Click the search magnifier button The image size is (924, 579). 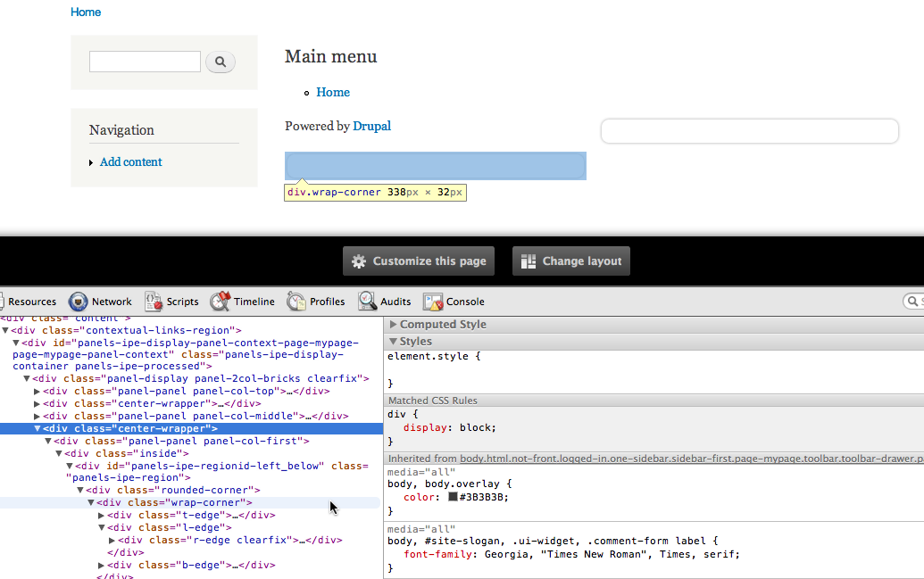(x=221, y=62)
